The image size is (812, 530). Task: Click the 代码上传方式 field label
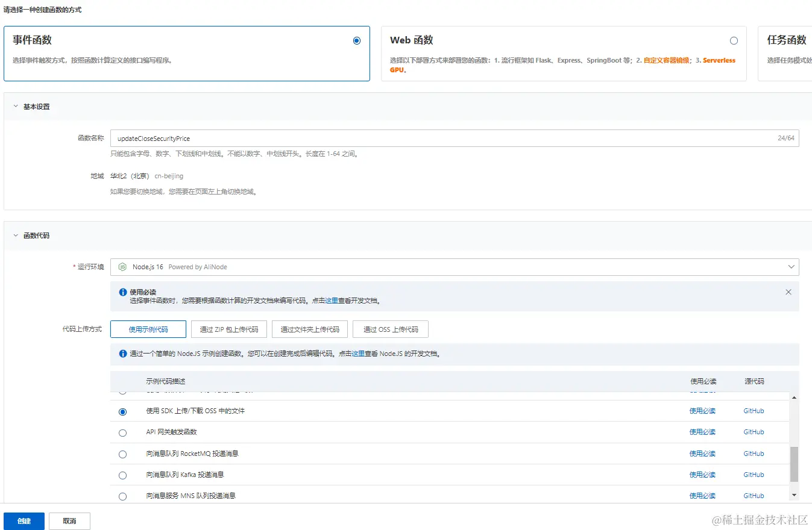tap(83, 329)
